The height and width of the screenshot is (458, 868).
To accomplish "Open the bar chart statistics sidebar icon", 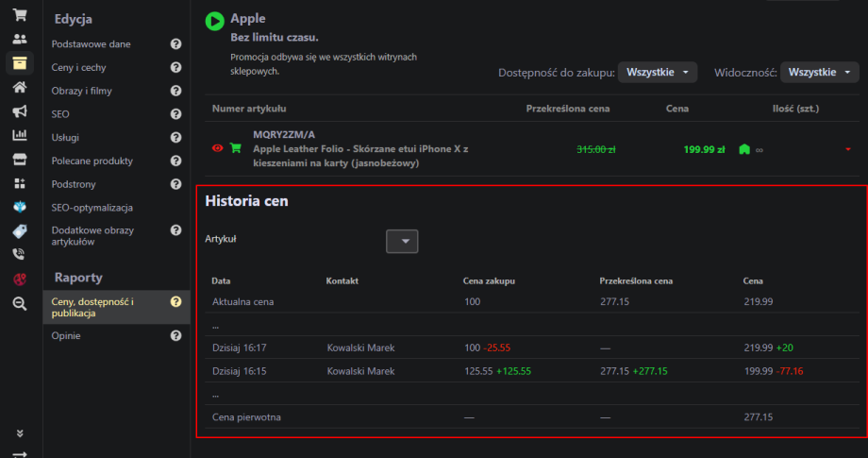I will tap(19, 135).
